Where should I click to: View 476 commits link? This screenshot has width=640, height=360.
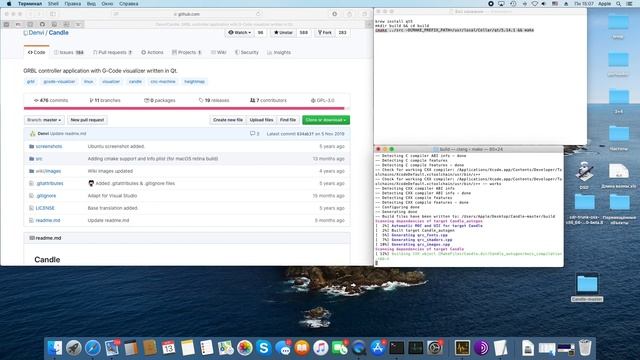pos(51,100)
